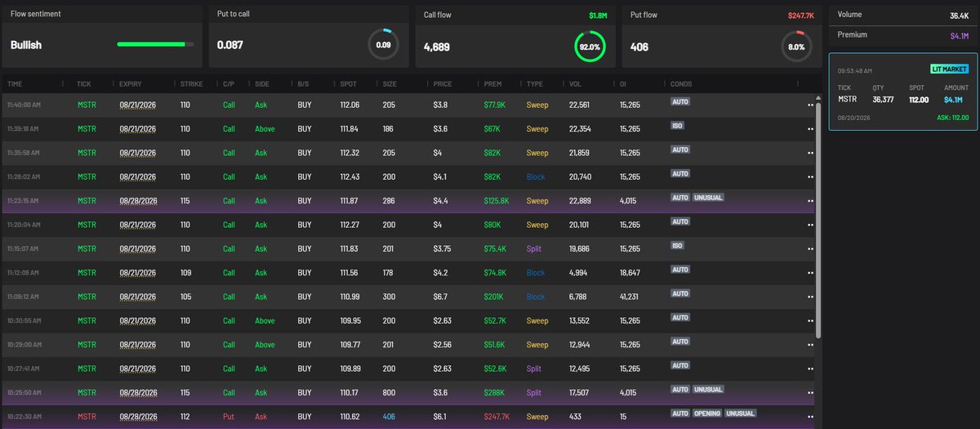Click the 8.0% put flow donut chart
The image size is (980, 429).
point(795,47)
